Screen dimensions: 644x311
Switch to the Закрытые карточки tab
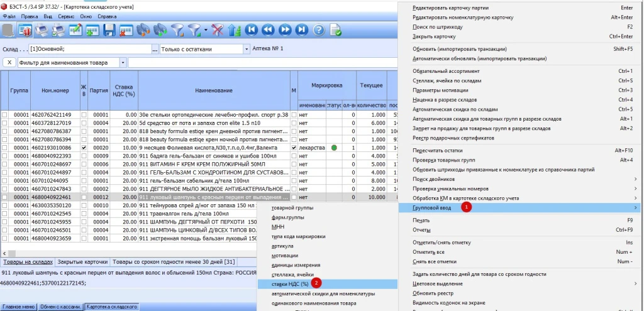[83, 262]
